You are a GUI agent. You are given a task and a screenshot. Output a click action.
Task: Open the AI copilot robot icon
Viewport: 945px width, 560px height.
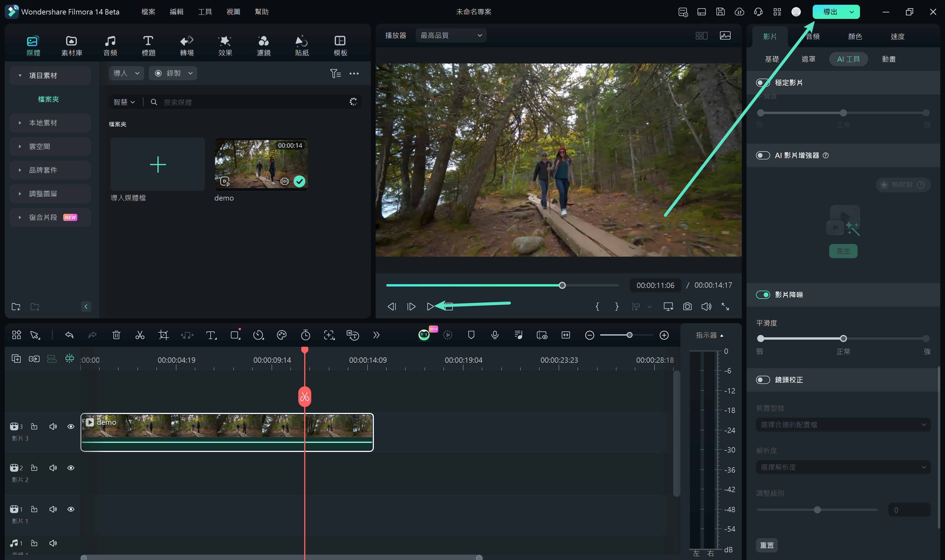point(424,335)
